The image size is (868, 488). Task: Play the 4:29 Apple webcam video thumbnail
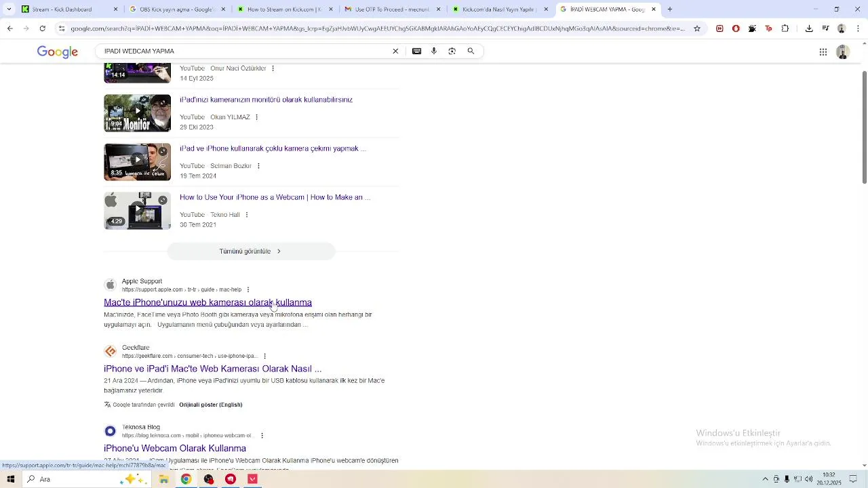[138, 211]
